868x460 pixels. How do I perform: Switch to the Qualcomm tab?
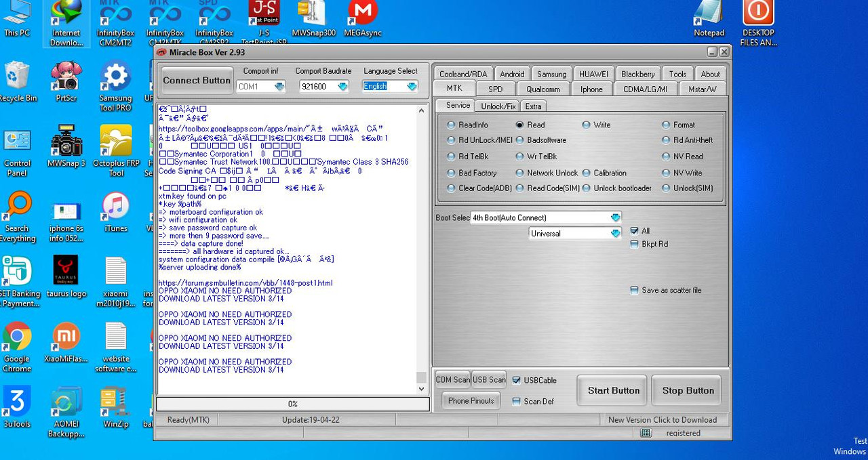[543, 89]
